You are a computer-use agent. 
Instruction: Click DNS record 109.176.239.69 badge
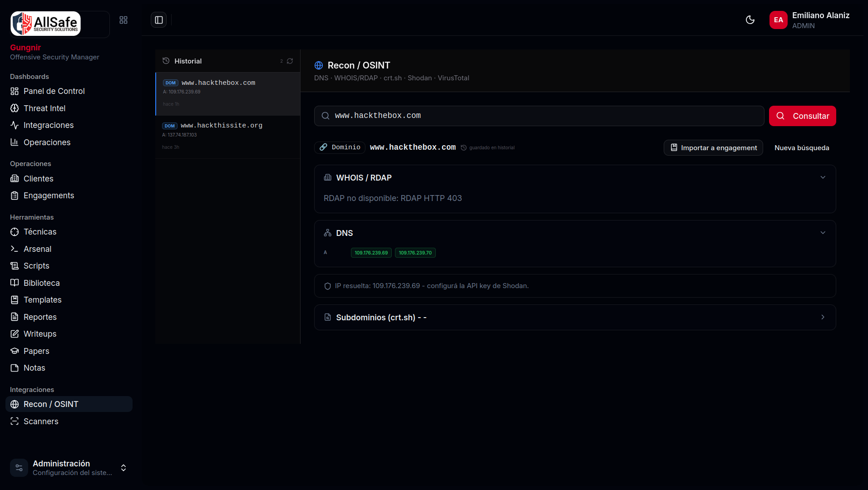click(x=371, y=253)
